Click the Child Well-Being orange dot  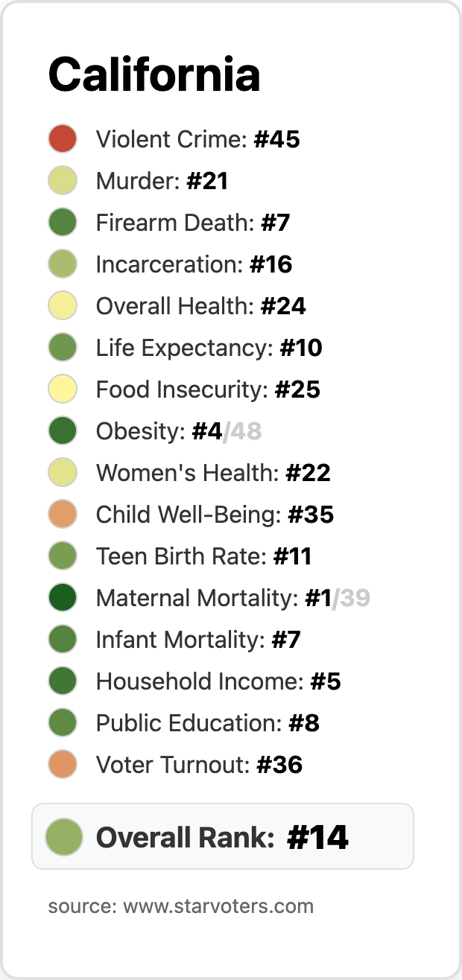[x=63, y=515]
